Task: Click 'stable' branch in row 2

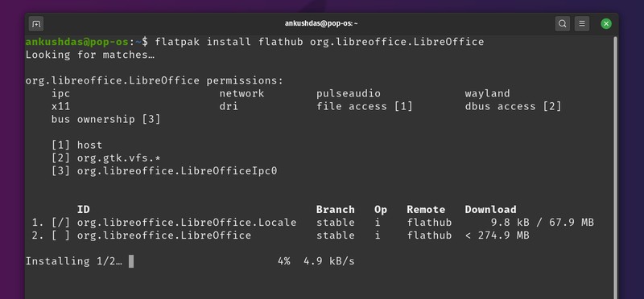Action: (x=335, y=236)
